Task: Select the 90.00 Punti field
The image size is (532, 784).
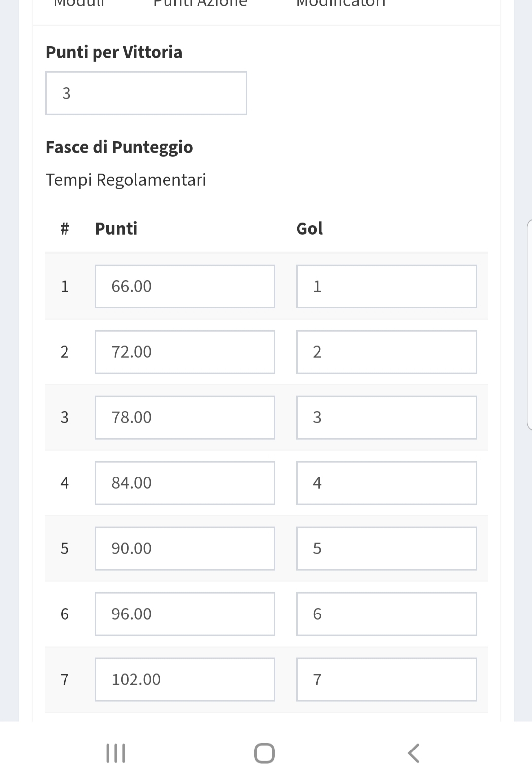Action: [x=185, y=548]
